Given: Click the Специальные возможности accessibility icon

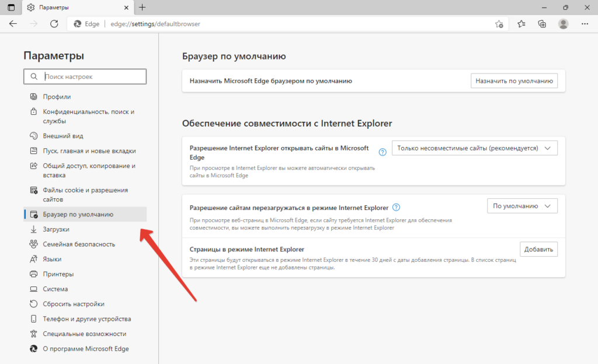Looking at the screenshot, I should point(33,334).
